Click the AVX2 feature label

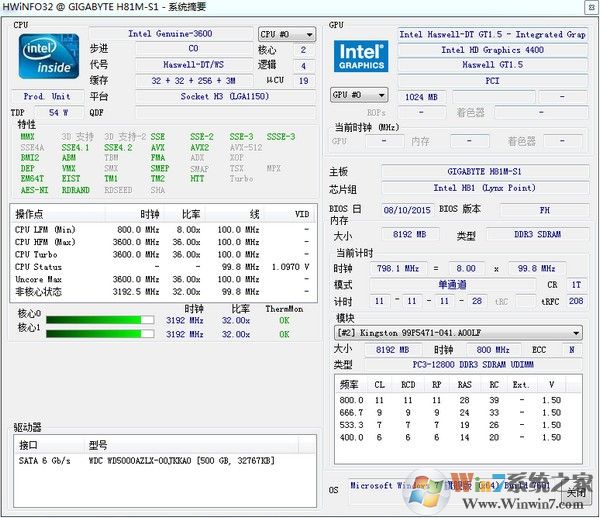(x=199, y=147)
